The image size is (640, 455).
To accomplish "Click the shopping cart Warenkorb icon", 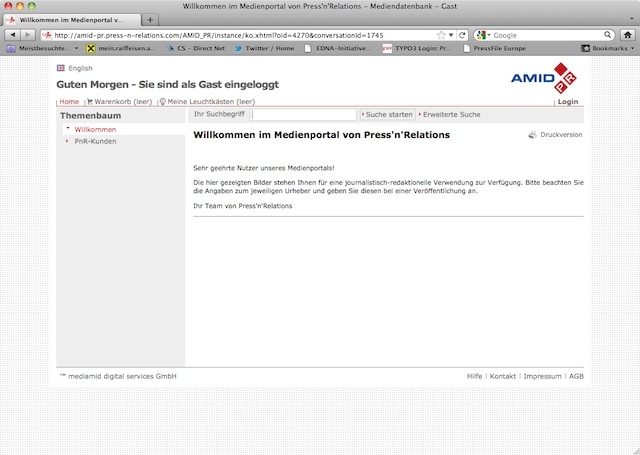I will pos(90,102).
